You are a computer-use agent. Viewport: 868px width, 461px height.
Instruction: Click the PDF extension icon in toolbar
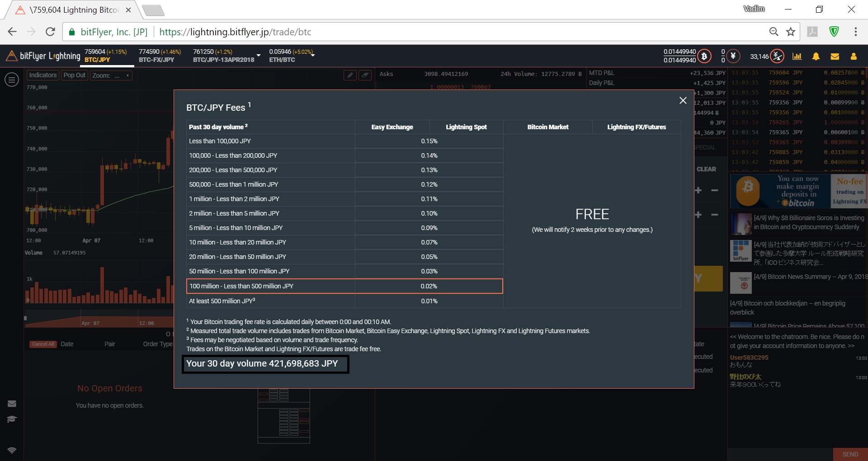pyautogui.click(x=812, y=32)
